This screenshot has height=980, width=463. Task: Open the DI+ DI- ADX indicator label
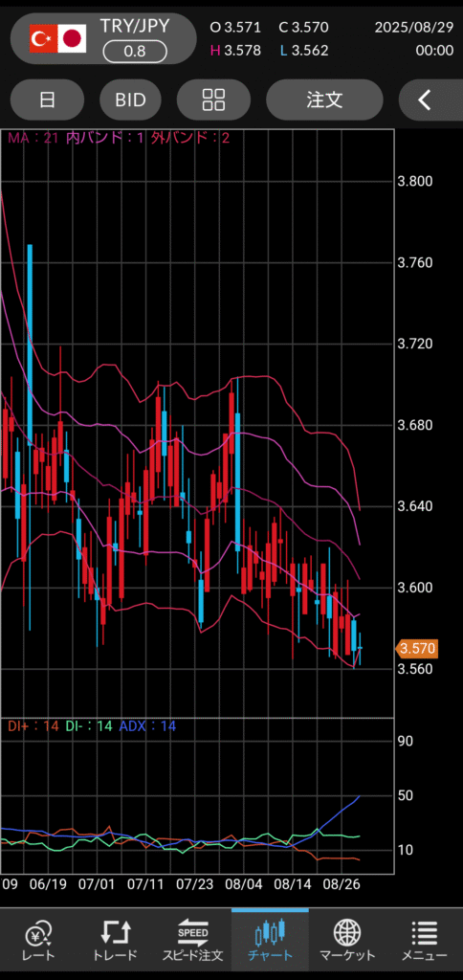[x=92, y=726]
